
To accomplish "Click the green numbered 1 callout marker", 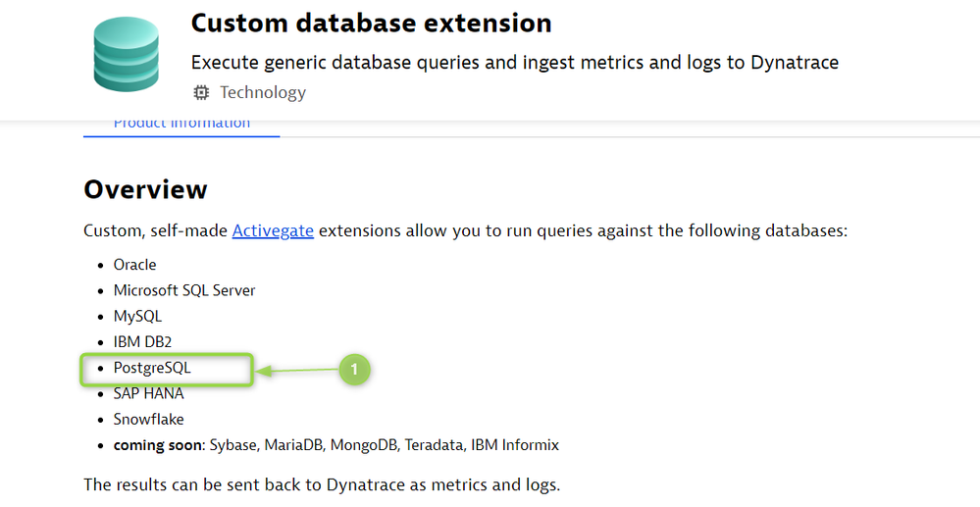I will click(354, 370).
